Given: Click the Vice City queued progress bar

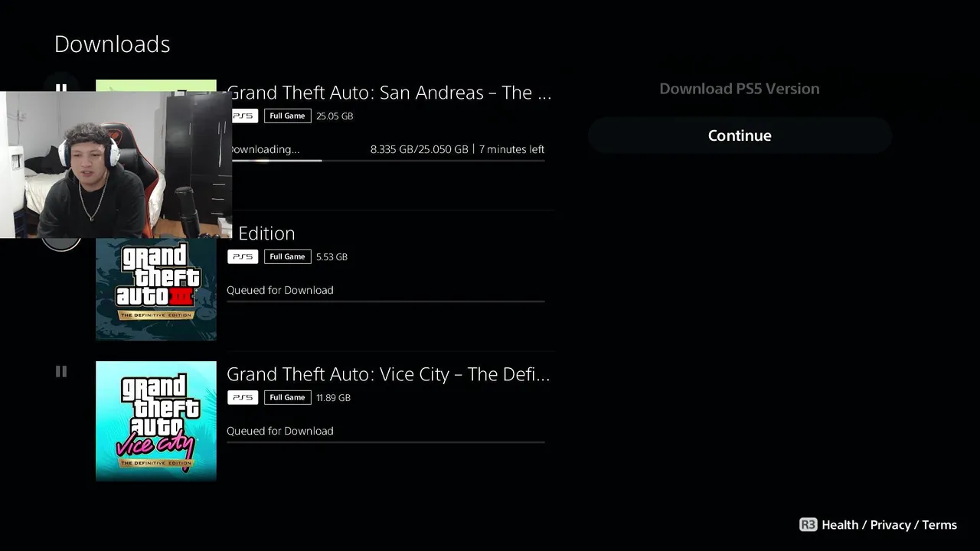Looking at the screenshot, I should pyautogui.click(x=386, y=442).
